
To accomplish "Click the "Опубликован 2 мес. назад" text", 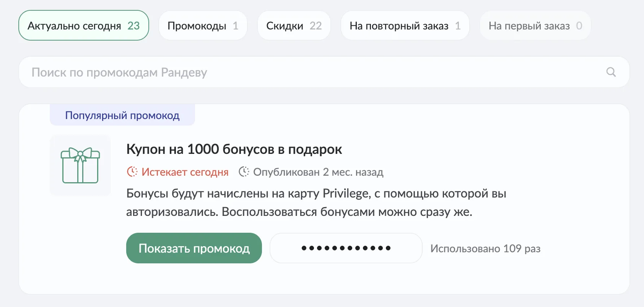I will click(x=318, y=172).
